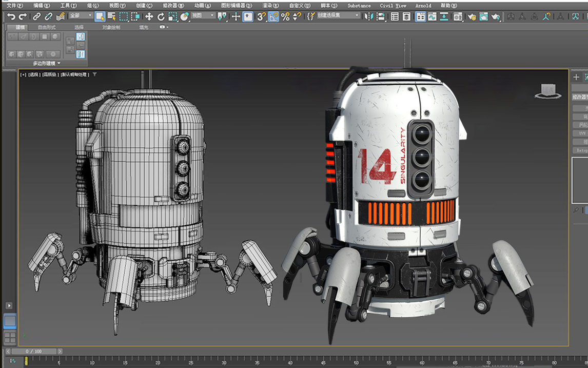Image resolution: width=588 pixels, height=368 pixels.
Task: Toggle Angle Snap on toolbar
Action: click(x=273, y=16)
